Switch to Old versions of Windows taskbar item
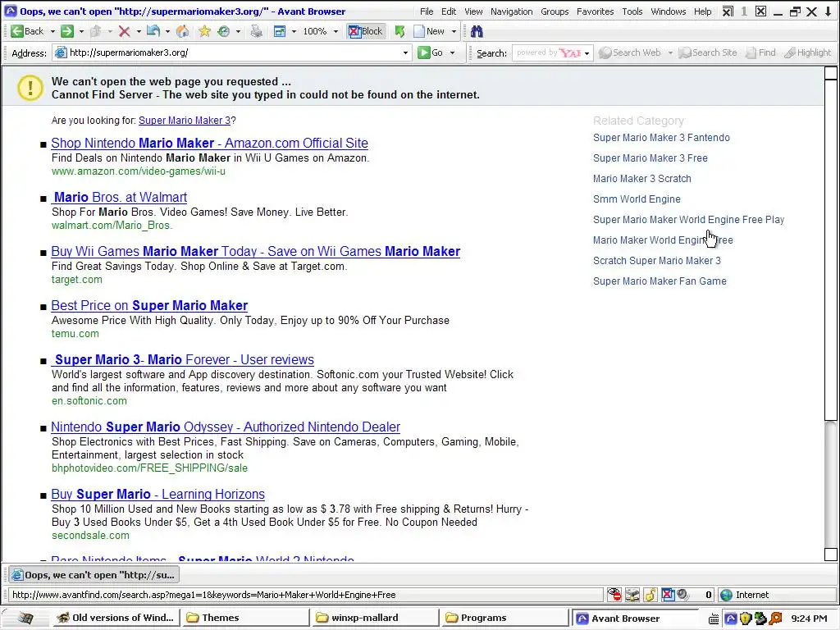 tap(116, 618)
